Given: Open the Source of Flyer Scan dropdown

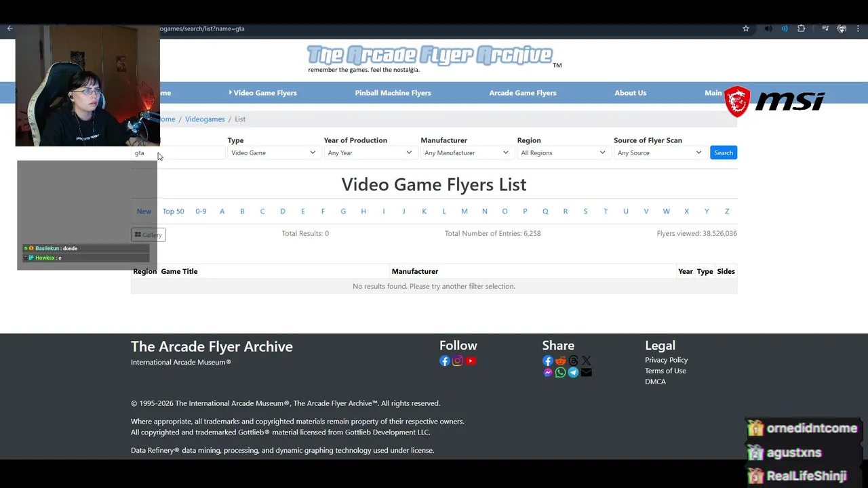Looking at the screenshot, I should [x=659, y=152].
